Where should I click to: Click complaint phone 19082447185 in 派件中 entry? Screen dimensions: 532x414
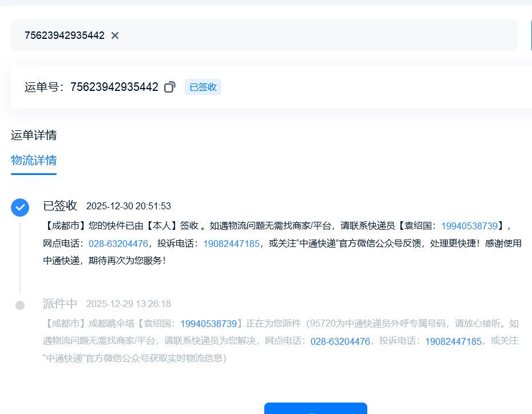453,341
